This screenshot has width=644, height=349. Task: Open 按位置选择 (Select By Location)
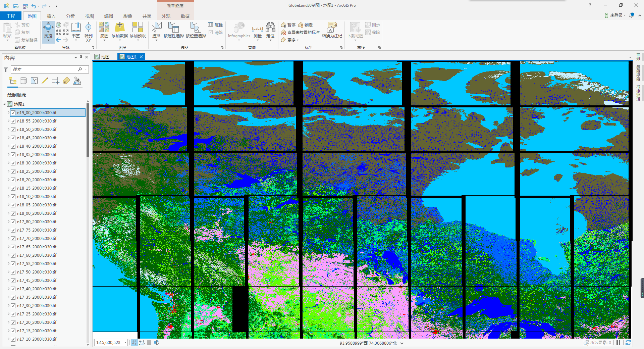pos(196,30)
